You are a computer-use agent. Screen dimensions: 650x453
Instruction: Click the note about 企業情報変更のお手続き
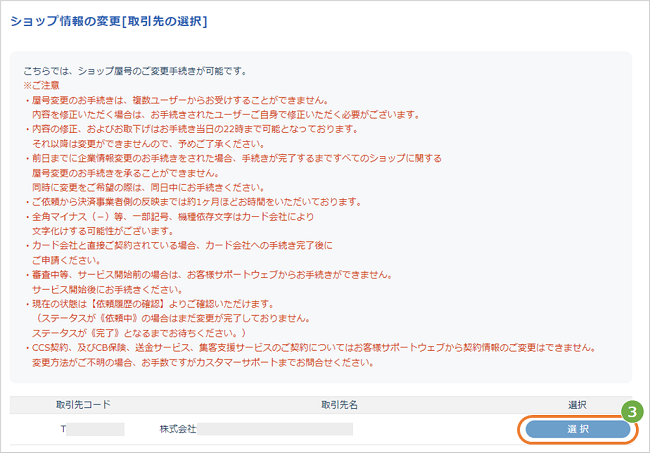click(x=233, y=158)
